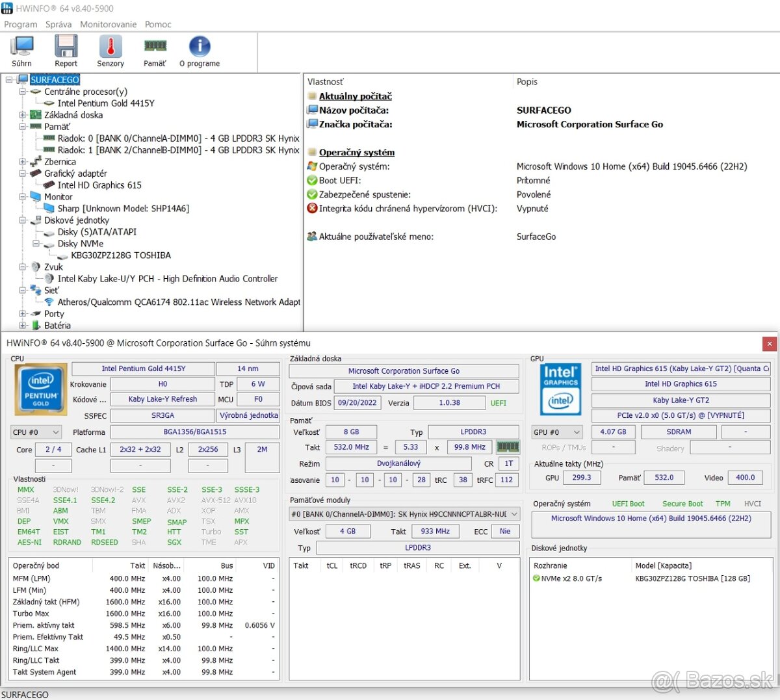This screenshot has width=780, height=700.
Task: Click the 4.07 GB GPU memory field
Action: pos(614,432)
